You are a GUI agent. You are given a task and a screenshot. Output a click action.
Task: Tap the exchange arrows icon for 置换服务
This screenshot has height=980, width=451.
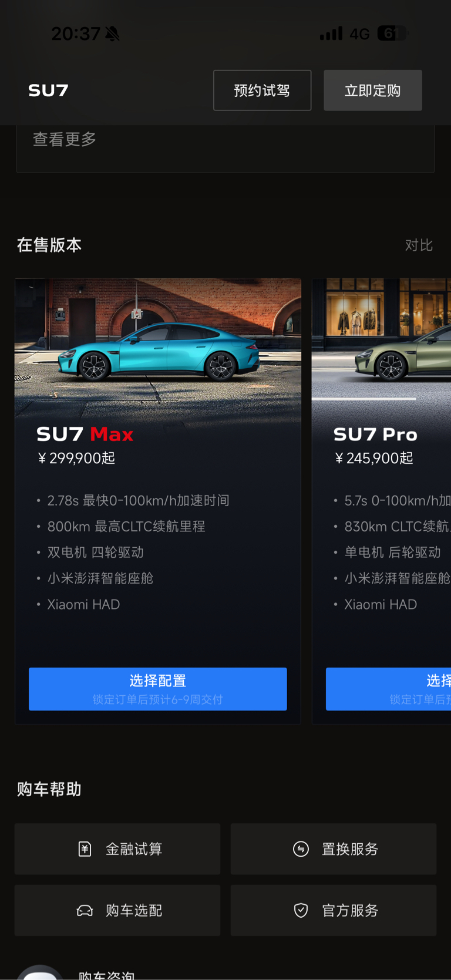tap(301, 849)
